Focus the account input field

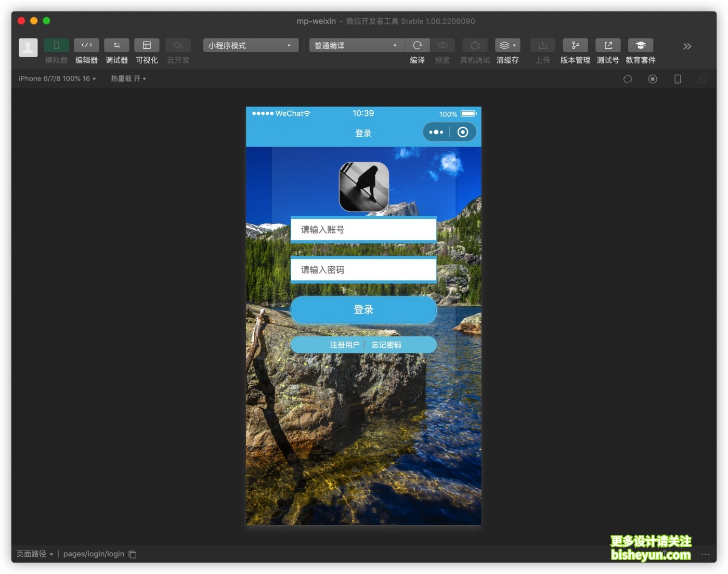363,230
